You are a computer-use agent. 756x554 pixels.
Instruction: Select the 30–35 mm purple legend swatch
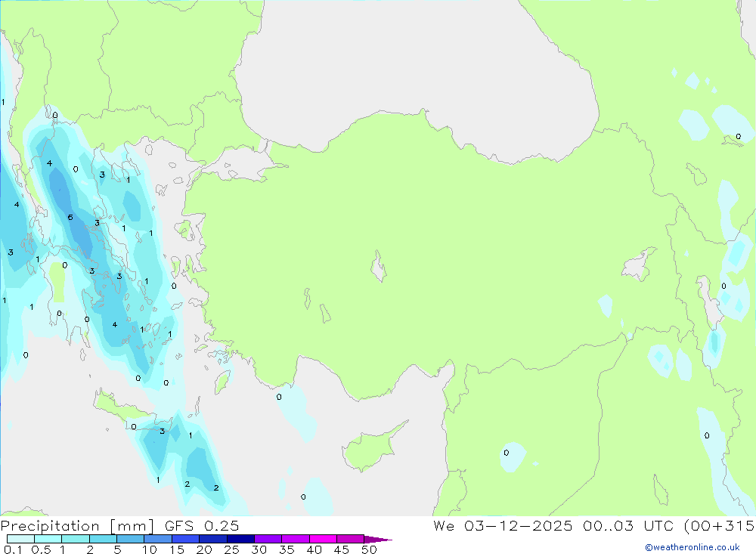point(268,539)
